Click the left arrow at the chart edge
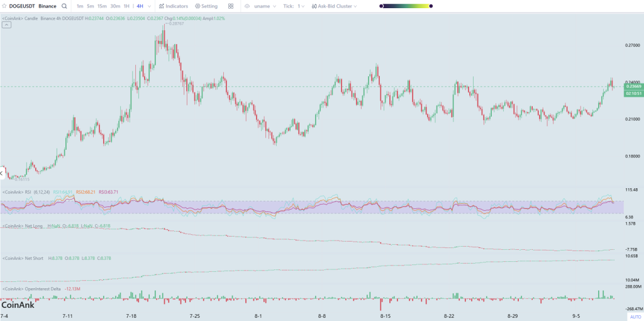This screenshot has height=321, width=644. point(2,174)
